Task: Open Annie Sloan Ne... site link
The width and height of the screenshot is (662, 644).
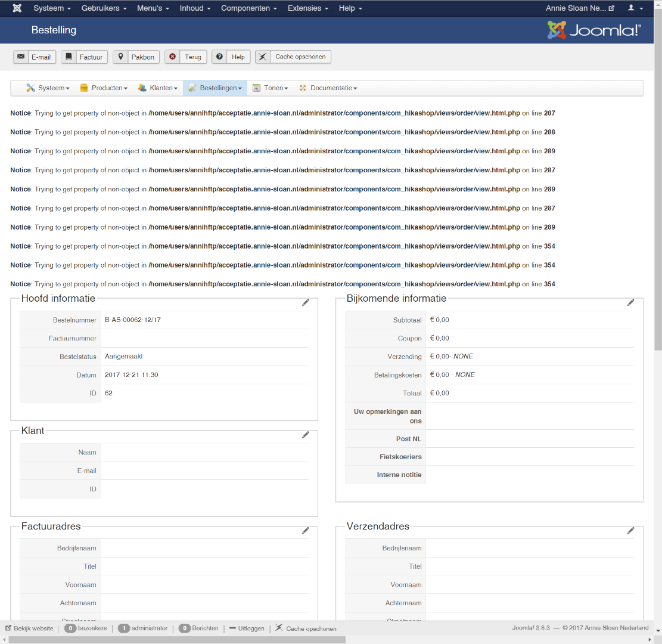Action: tap(580, 8)
